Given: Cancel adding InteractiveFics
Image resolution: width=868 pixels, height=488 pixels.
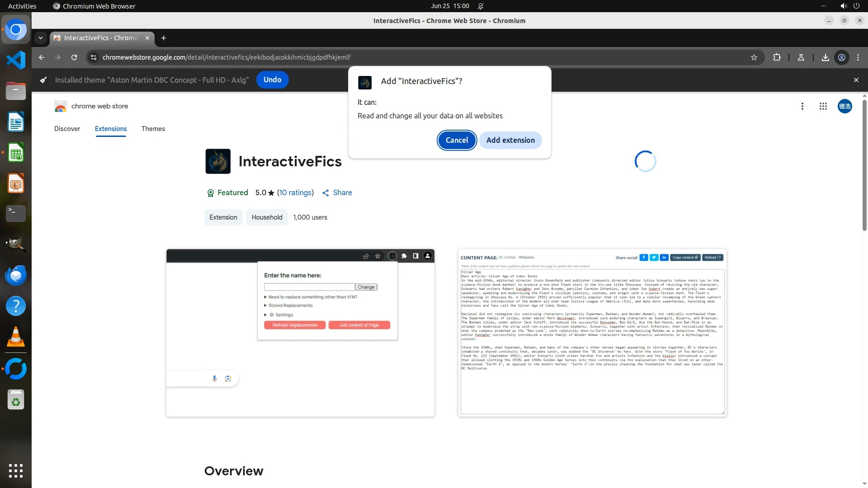Looking at the screenshot, I should coord(457,140).
